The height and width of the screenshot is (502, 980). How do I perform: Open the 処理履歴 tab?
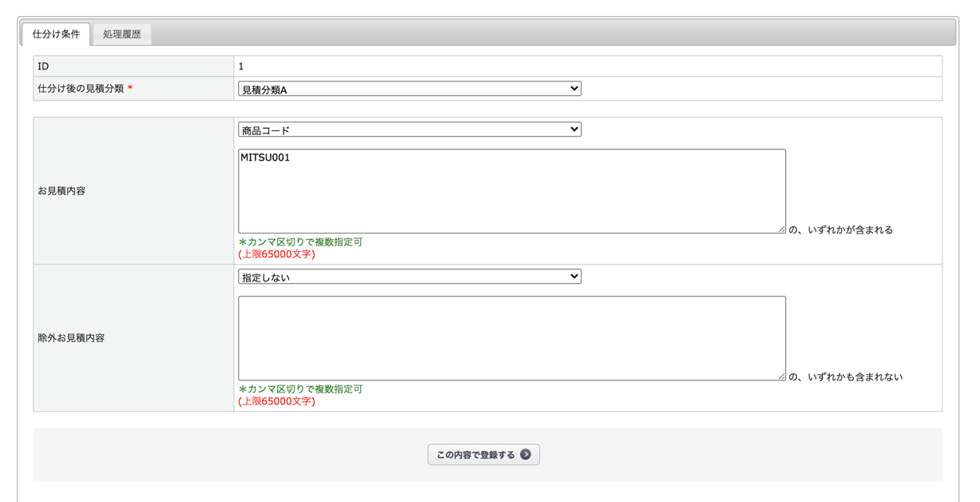tap(121, 34)
